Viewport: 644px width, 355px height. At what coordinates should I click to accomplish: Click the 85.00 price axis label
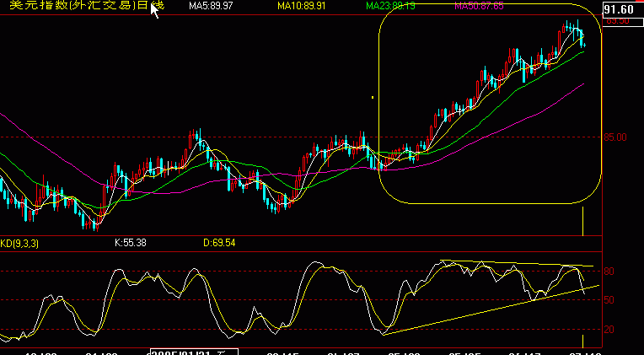(615, 137)
